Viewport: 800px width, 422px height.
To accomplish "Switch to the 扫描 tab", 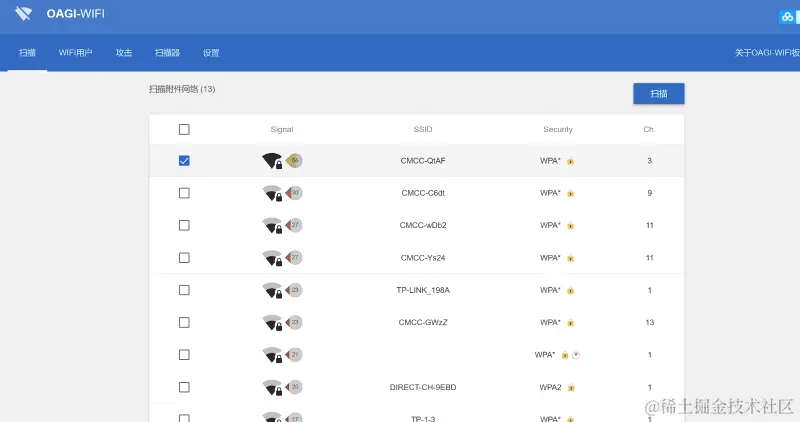I will [x=28, y=53].
